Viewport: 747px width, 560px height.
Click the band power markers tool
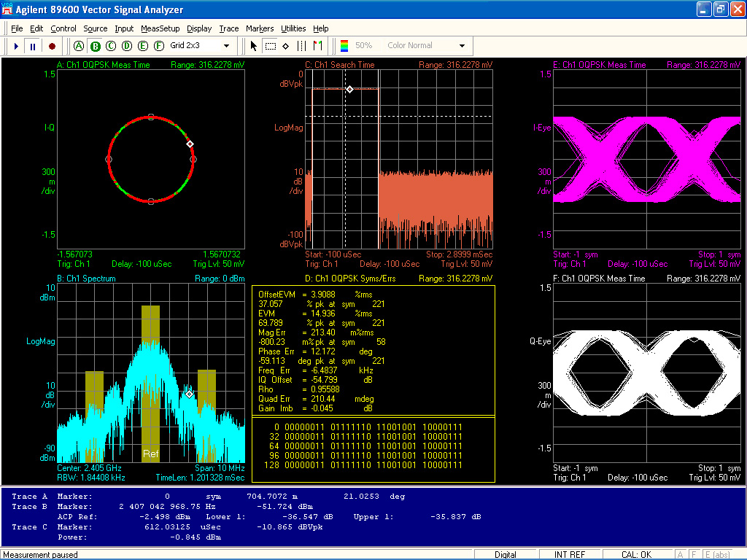[x=302, y=46]
